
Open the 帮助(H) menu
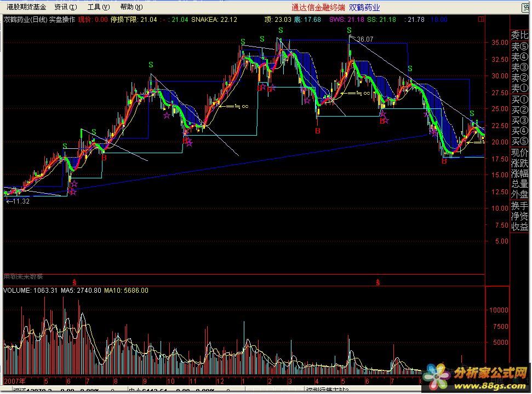coord(131,7)
